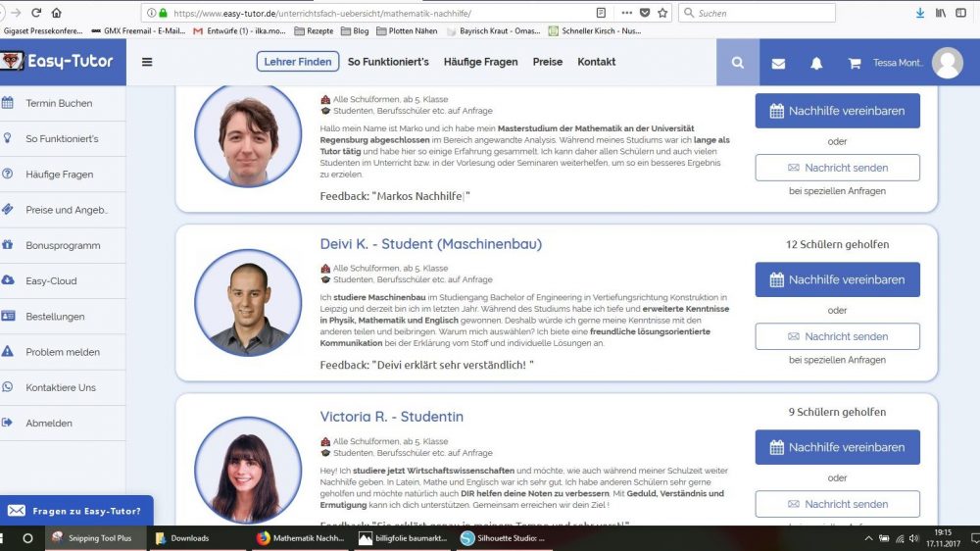The height and width of the screenshot is (551, 980).
Task: Open the search magnifier in header
Action: coord(738,63)
